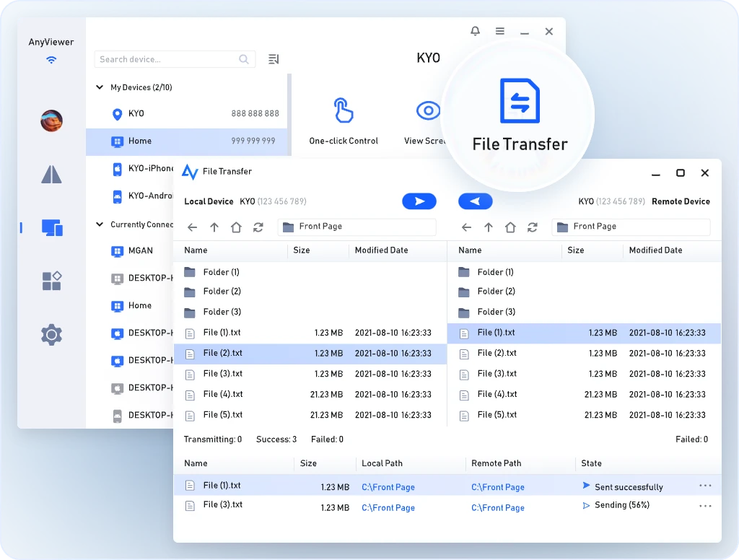The height and width of the screenshot is (560, 739).
Task: Click the remote path link for File (1).txt
Action: tap(497, 487)
